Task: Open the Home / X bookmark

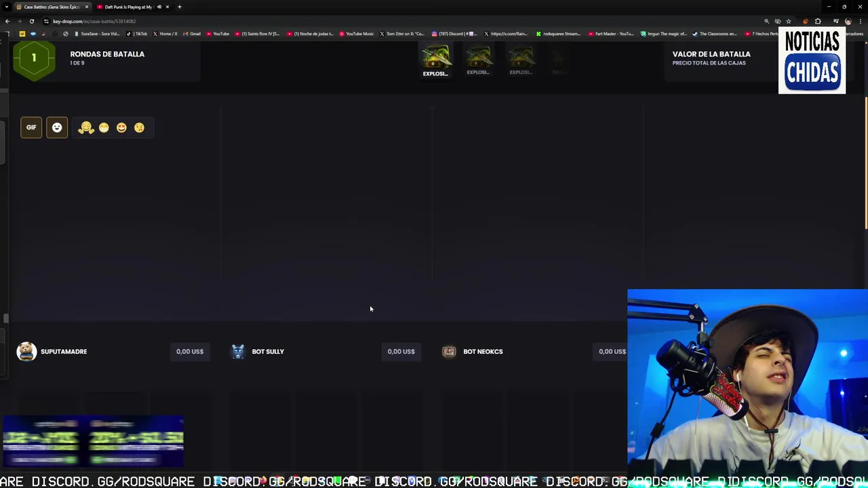Action: point(165,34)
